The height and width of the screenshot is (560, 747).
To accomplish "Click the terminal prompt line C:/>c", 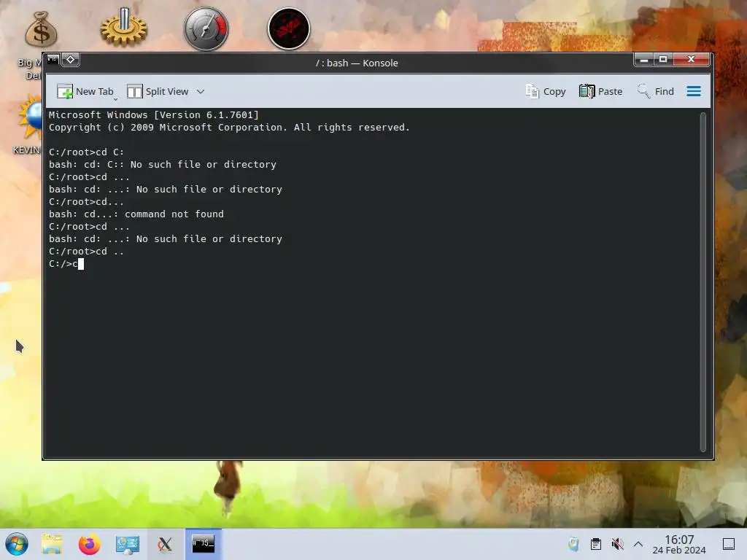I will (66, 264).
